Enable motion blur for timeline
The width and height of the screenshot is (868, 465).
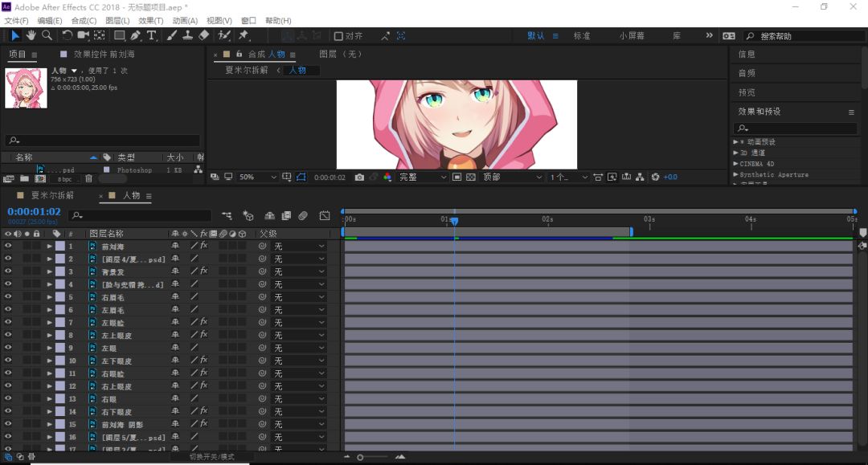[x=303, y=216]
